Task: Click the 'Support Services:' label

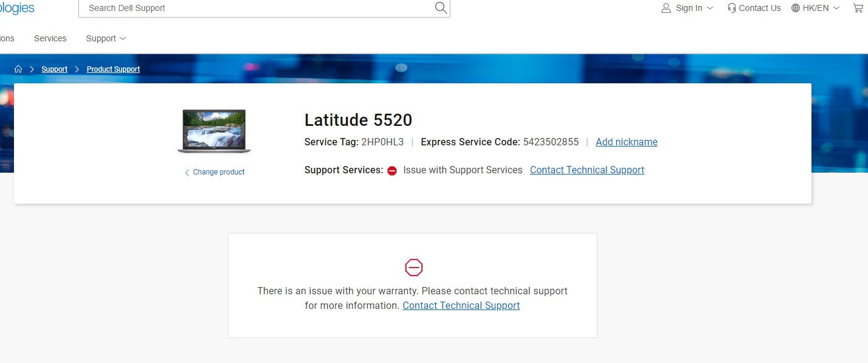Action: pos(344,170)
